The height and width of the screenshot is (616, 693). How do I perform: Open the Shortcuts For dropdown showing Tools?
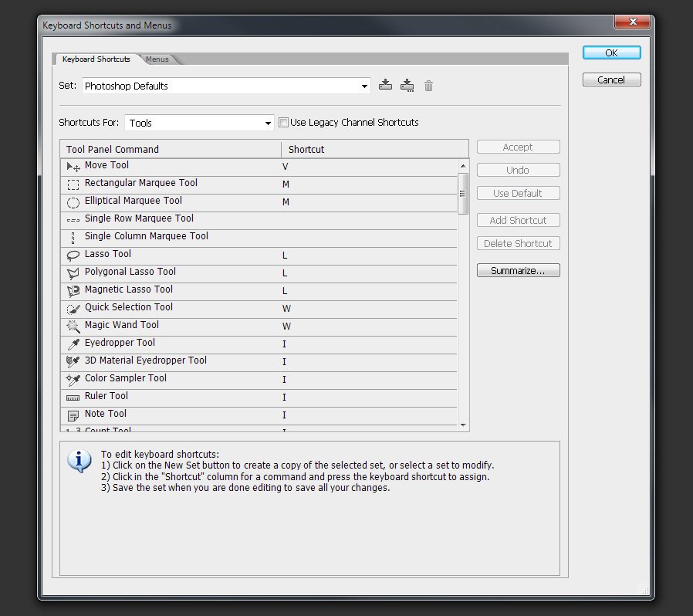point(199,123)
